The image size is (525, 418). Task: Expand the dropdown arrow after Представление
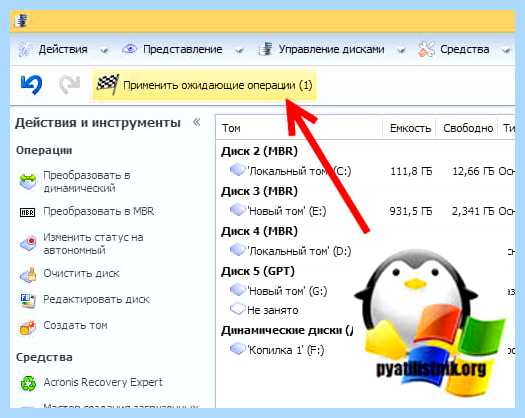click(x=239, y=51)
